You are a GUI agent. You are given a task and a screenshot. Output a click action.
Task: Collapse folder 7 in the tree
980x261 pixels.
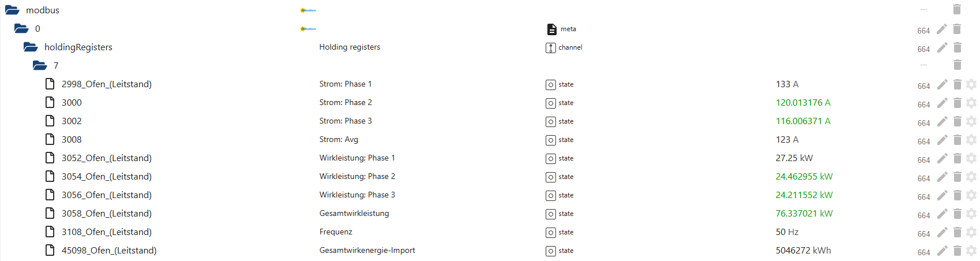tap(40, 65)
